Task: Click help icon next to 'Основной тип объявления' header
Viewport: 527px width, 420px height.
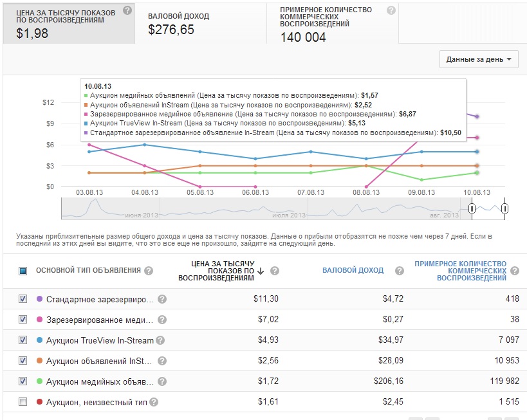Action: (149, 271)
